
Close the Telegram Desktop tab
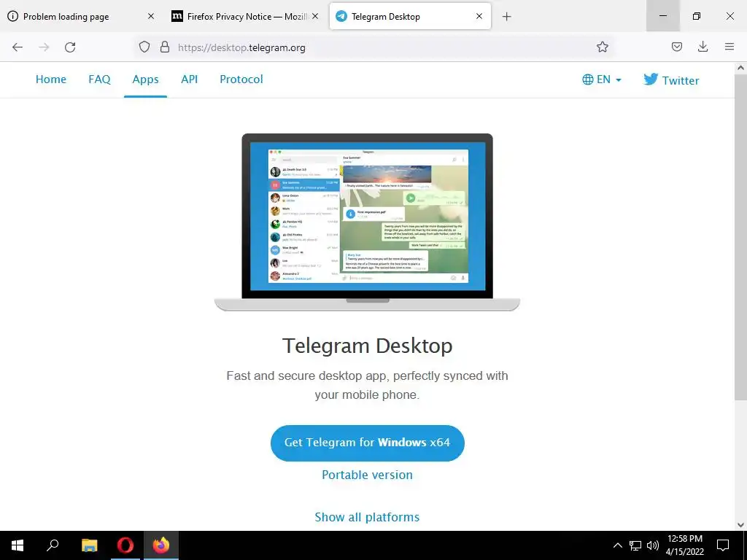[479, 16]
